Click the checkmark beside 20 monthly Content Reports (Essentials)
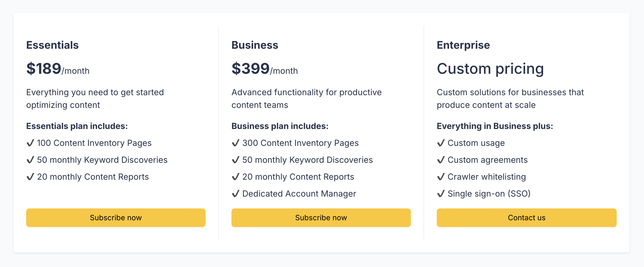 pos(30,177)
